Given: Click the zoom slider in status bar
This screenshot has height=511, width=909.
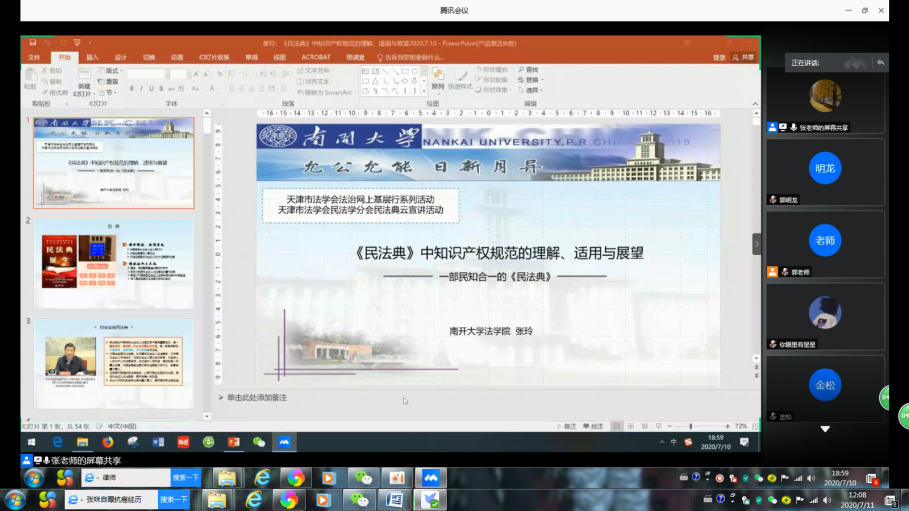Looking at the screenshot, I should tap(697, 426).
